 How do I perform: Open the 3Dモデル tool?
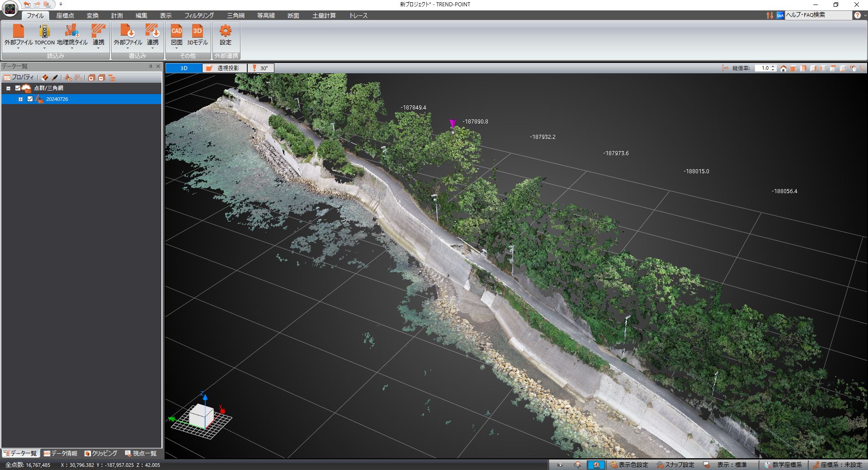pyautogui.click(x=198, y=32)
